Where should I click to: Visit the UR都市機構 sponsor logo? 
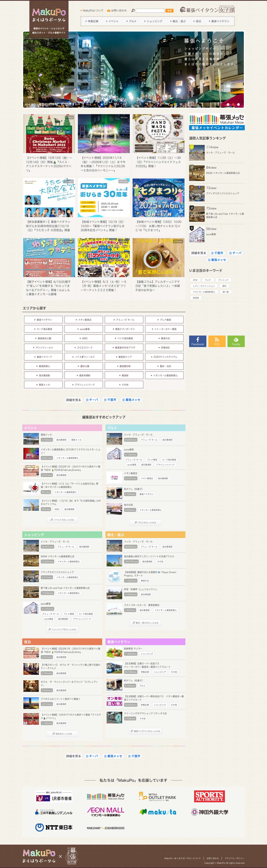(x=54, y=797)
